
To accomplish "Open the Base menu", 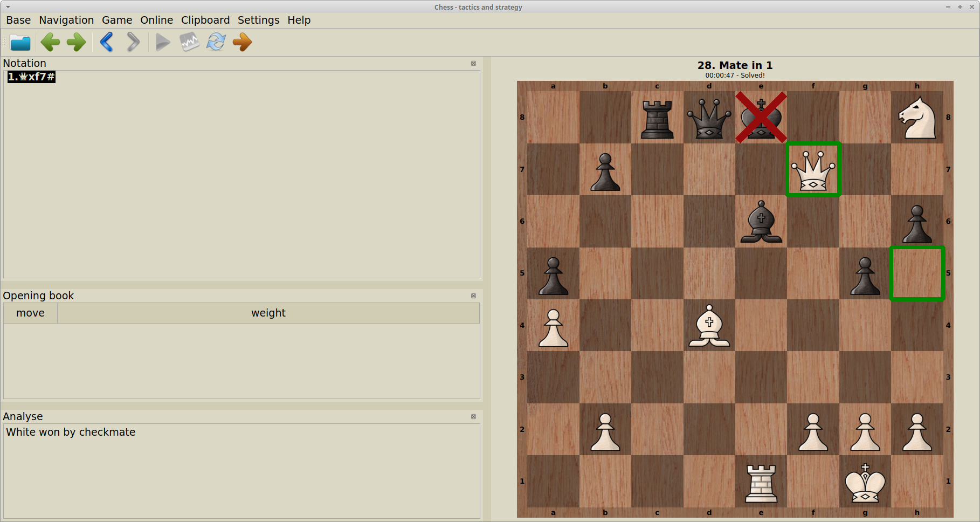I will [18, 20].
